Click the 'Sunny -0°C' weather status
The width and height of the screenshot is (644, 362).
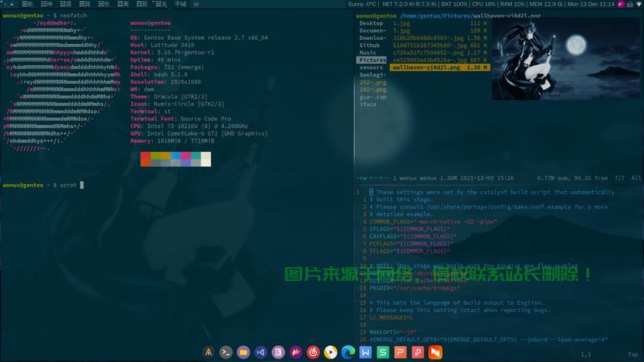tap(361, 4)
